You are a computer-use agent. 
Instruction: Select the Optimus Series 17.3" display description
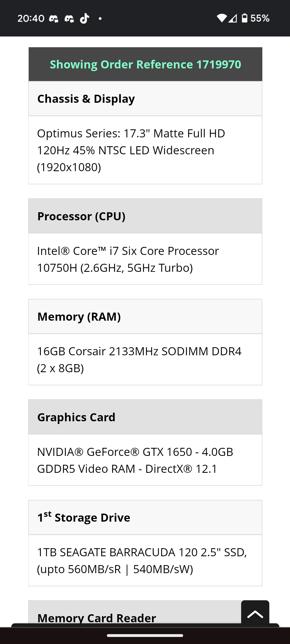point(131,150)
